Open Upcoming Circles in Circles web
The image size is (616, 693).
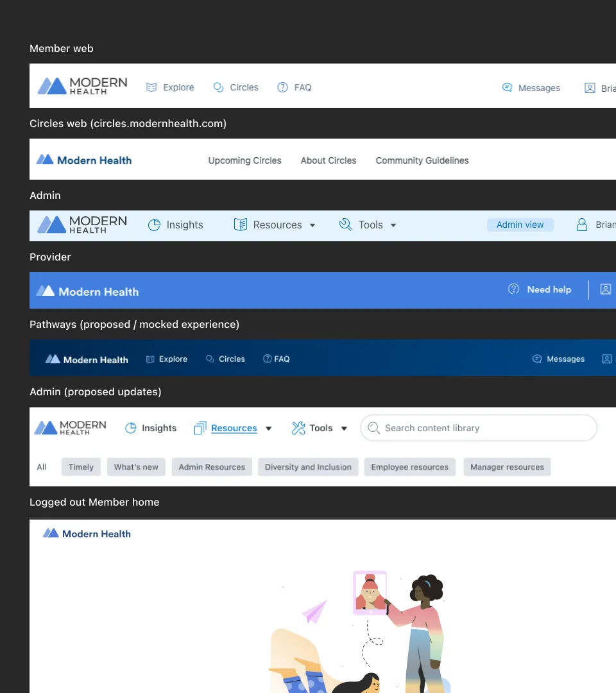click(245, 160)
